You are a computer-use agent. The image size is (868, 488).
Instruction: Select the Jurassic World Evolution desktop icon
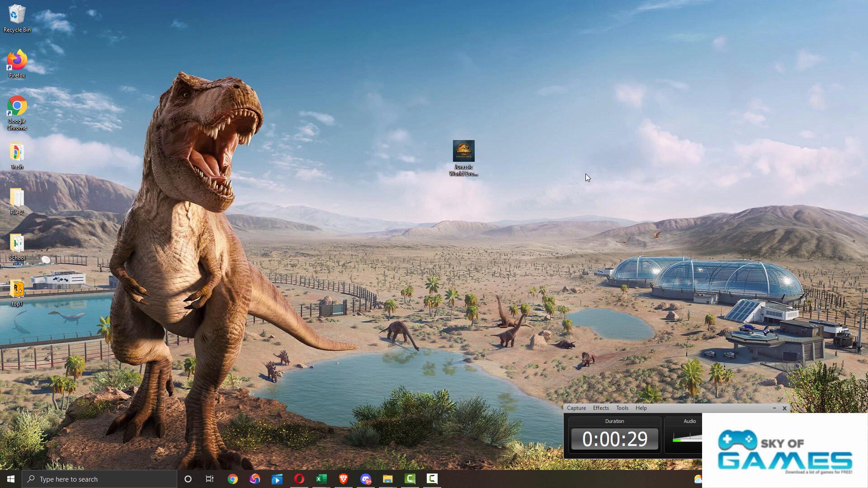pyautogui.click(x=463, y=157)
